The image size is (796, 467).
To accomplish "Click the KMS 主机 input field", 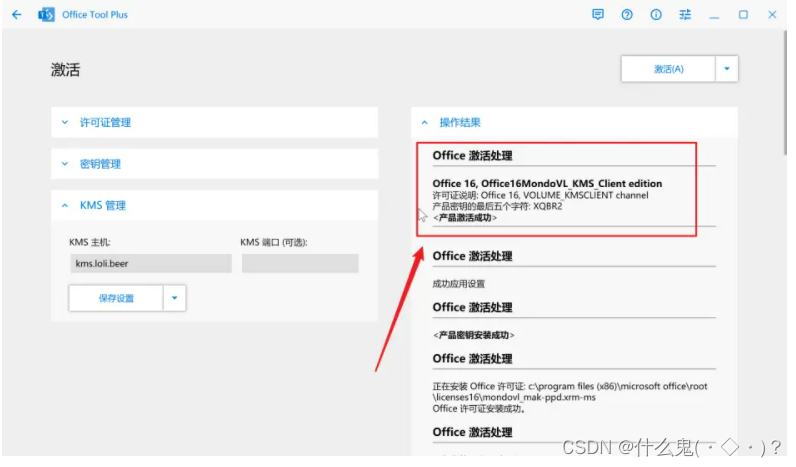I will (x=151, y=263).
